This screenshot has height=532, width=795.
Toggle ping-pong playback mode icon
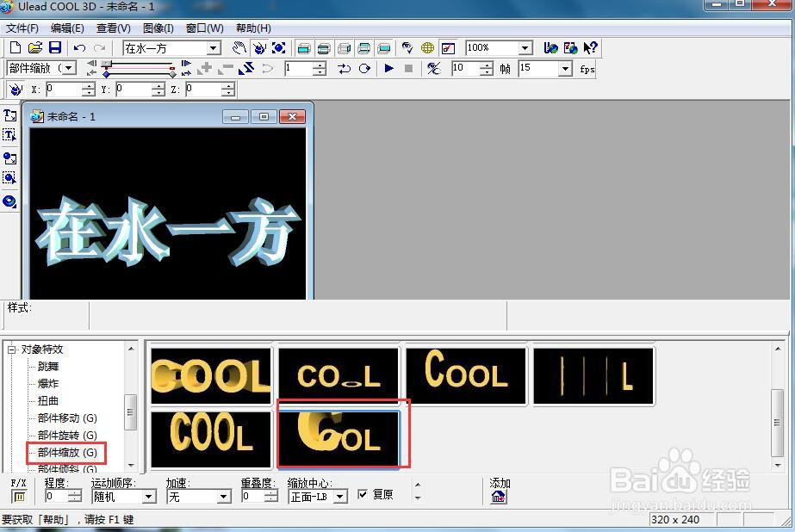tap(345, 68)
